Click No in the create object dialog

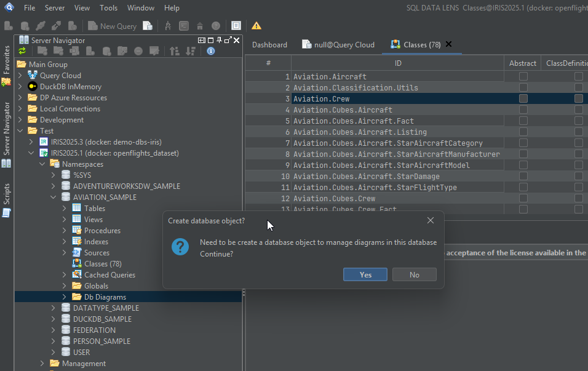pyautogui.click(x=415, y=274)
